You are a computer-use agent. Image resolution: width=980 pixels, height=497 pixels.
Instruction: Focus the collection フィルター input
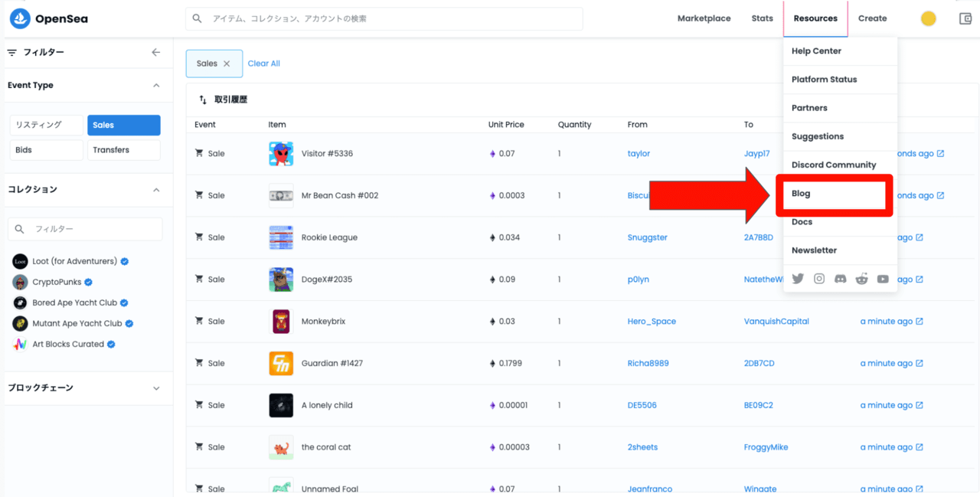pyautogui.click(x=85, y=229)
